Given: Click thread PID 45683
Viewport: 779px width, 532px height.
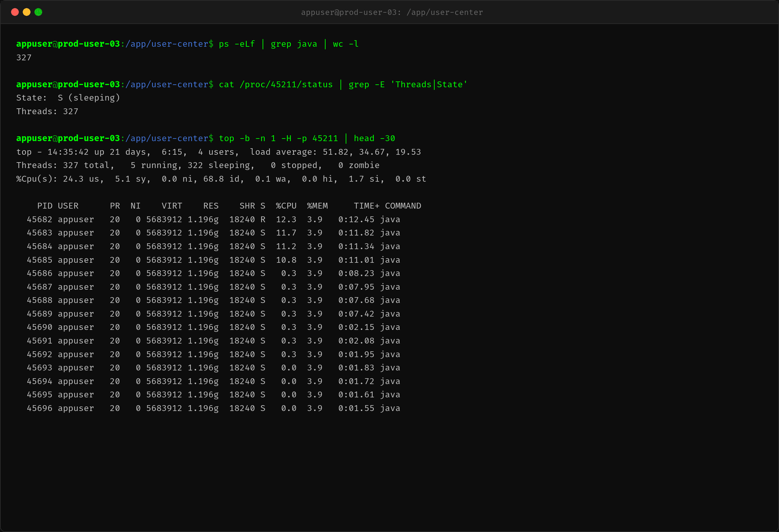Looking at the screenshot, I should 40,233.
